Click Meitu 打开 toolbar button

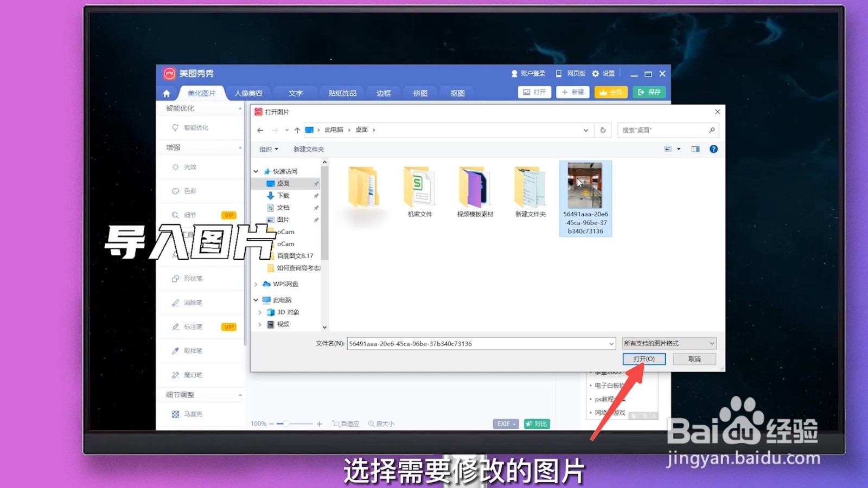[x=534, y=92]
